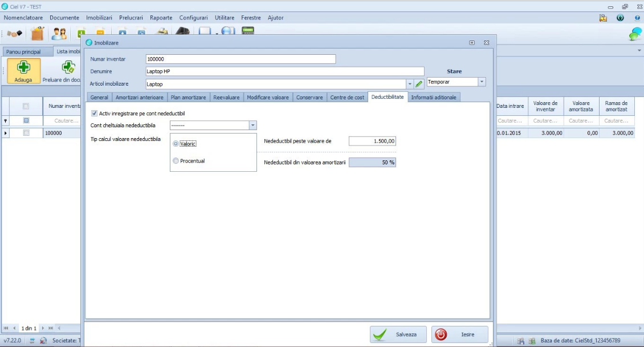Sort by Valoare de inventar column header

(545, 106)
